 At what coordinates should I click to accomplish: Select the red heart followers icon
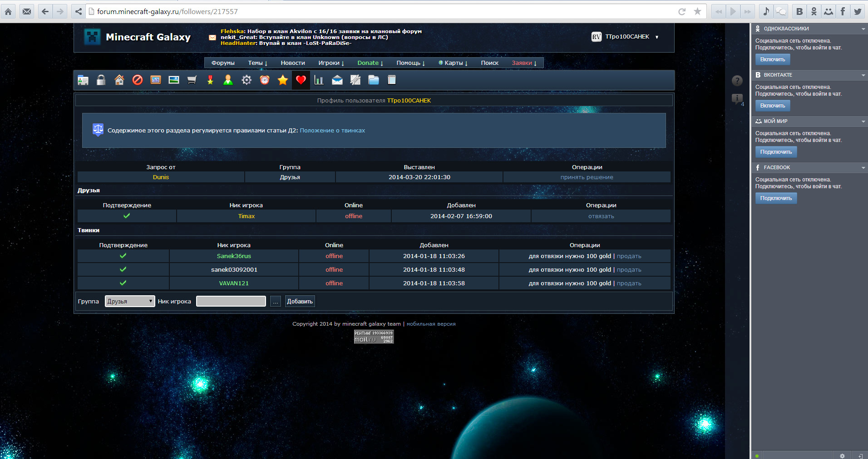pyautogui.click(x=301, y=80)
